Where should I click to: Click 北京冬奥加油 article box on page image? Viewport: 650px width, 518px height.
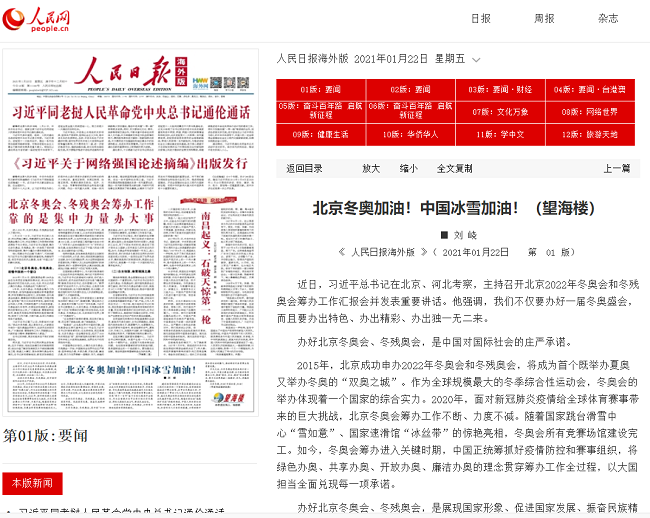[131, 385]
